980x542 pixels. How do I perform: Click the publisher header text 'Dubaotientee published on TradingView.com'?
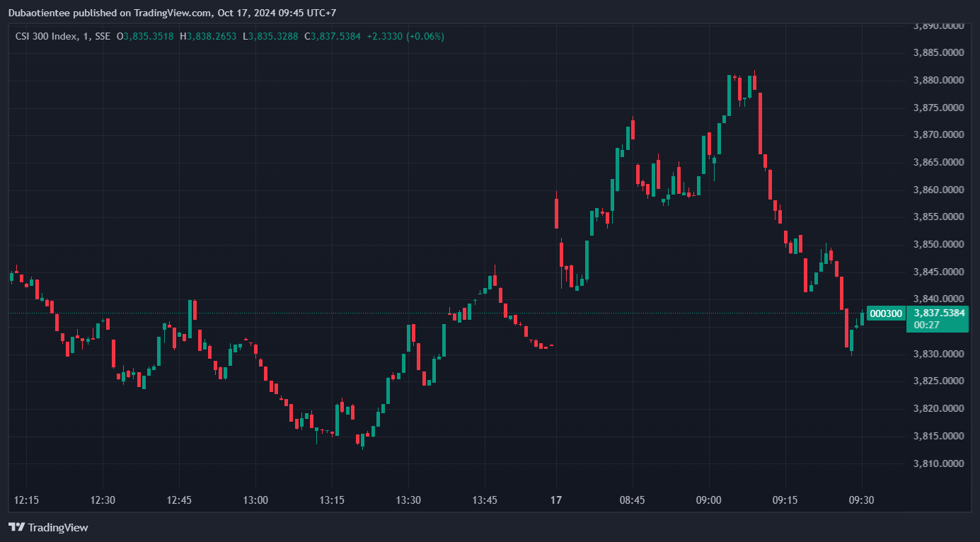pos(110,13)
